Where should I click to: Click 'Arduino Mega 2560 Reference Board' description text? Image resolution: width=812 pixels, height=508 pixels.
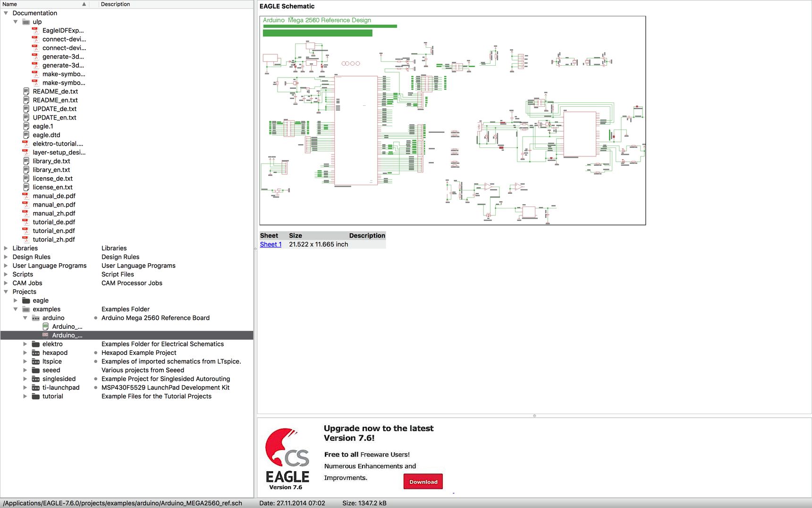pyautogui.click(x=155, y=318)
